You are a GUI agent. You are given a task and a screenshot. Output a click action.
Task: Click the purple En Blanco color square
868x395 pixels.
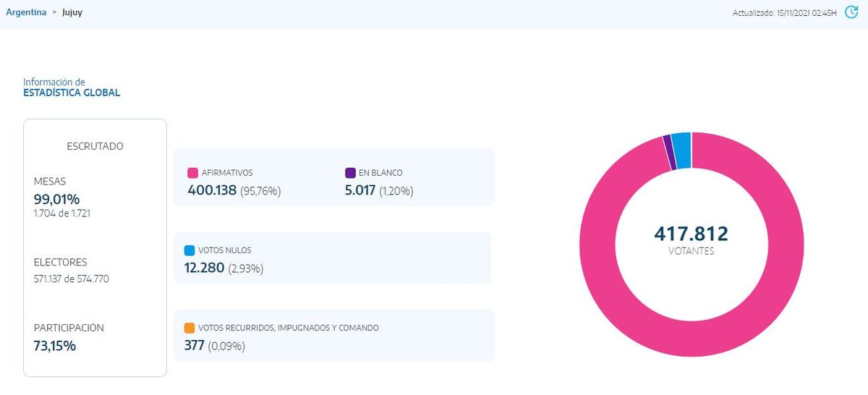pyautogui.click(x=350, y=173)
